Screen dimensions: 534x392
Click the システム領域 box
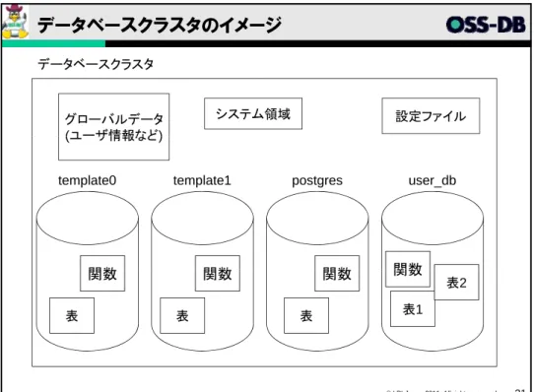(253, 113)
